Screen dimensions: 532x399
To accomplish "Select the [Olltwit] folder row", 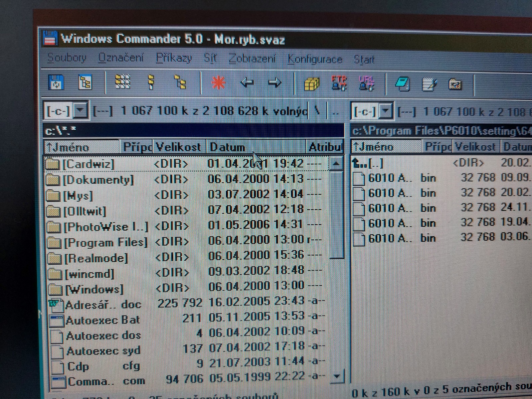I will pyautogui.click(x=187, y=210).
